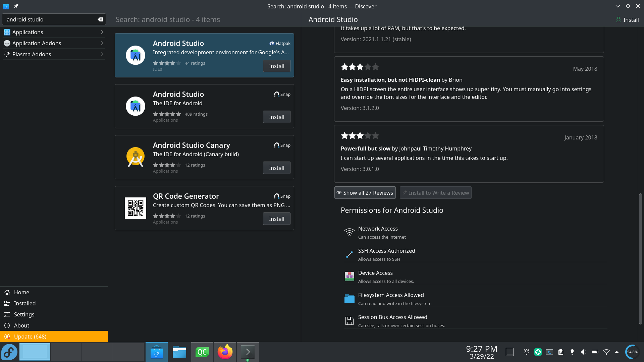The height and width of the screenshot is (362, 644).
Task: Click the SSH Access Authorized icon
Action: (349, 254)
